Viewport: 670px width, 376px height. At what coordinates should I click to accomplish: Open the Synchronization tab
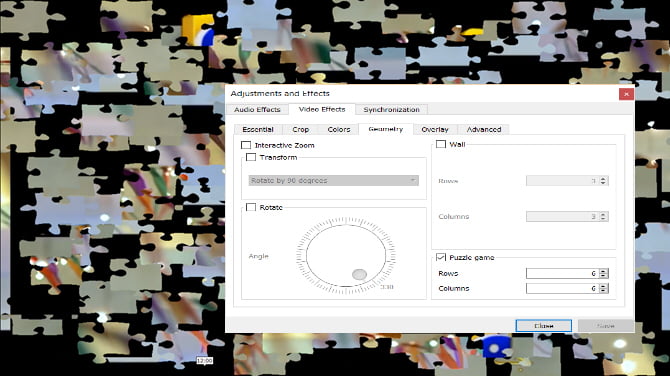(391, 109)
